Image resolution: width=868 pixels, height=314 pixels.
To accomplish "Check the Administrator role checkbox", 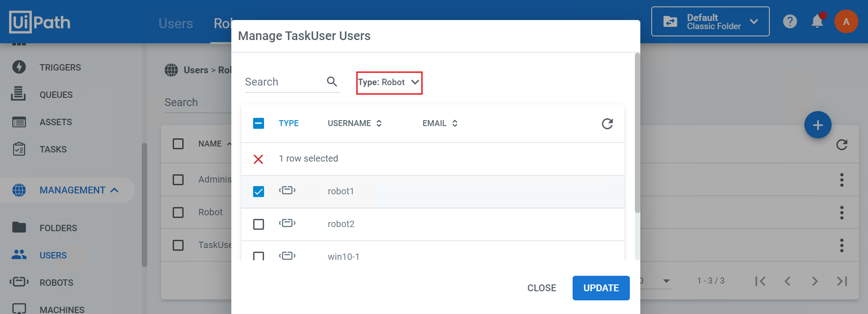I will click(x=178, y=180).
